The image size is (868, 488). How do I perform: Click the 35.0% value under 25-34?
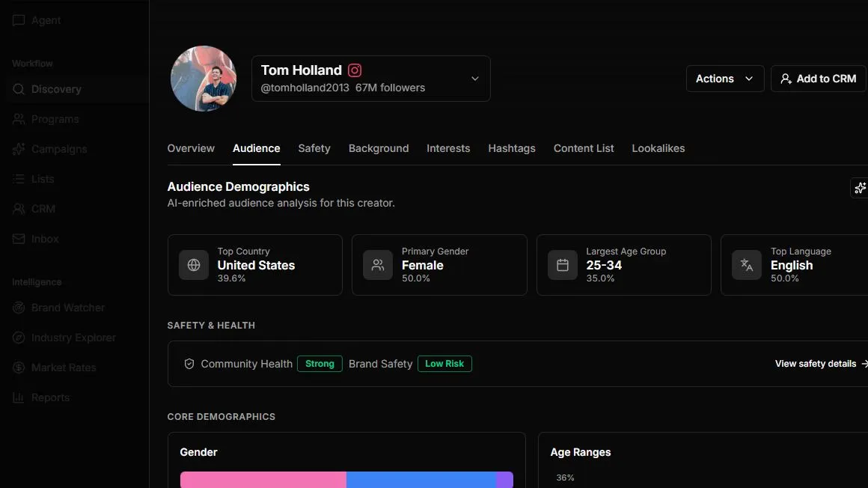[600, 278]
